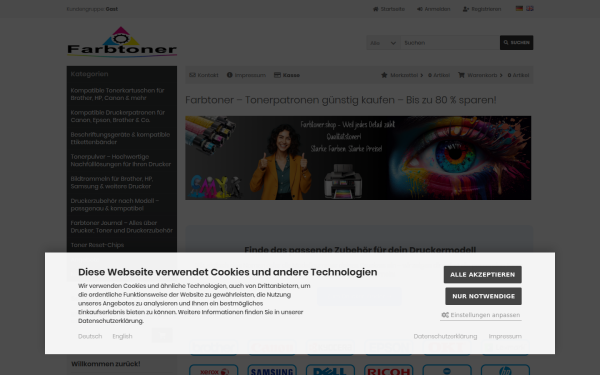Open Registrieren link in top bar
This screenshot has height=375, width=600.
pos(482,9)
